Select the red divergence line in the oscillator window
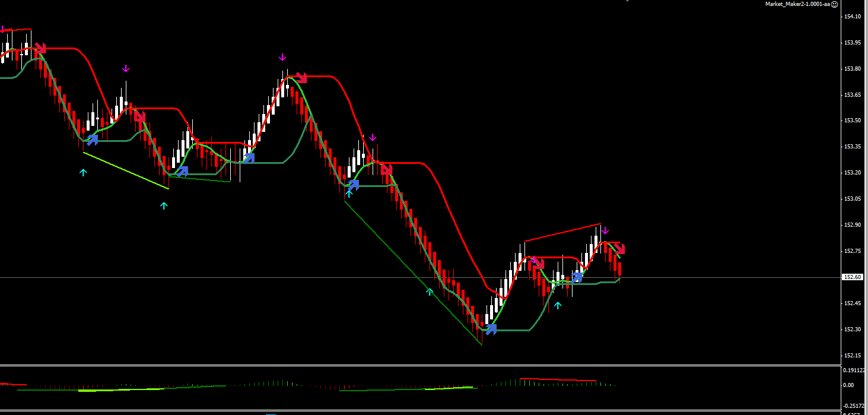 (558, 379)
